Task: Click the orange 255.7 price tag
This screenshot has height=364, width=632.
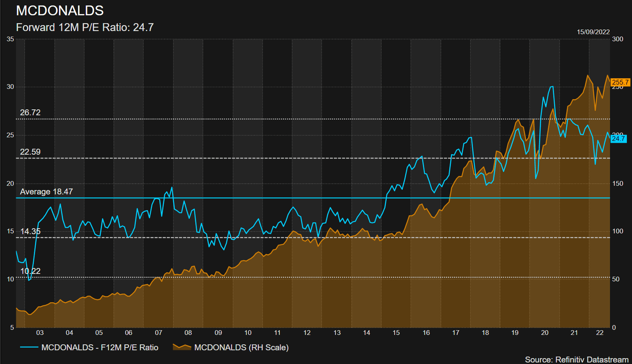Action: tap(620, 83)
